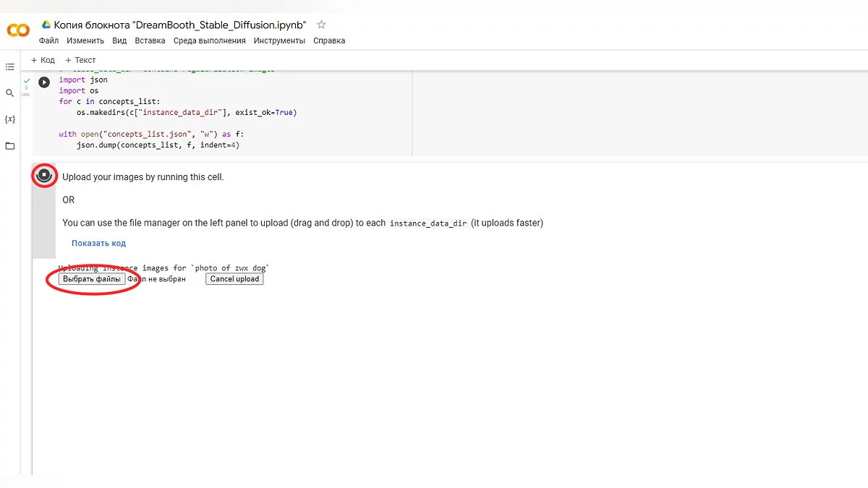This screenshot has width=868, height=488.
Task: Click the 'import os' code line
Action: pos(79,91)
